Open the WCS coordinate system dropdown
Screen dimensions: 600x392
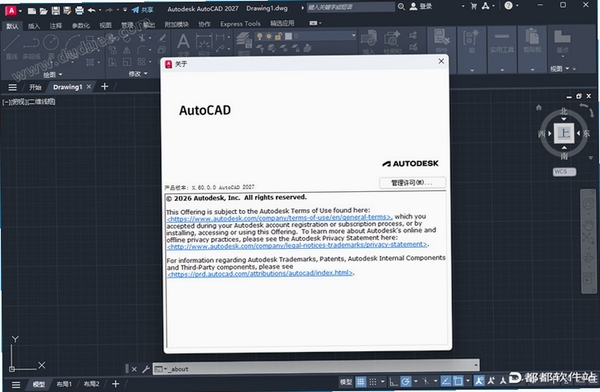tap(564, 172)
